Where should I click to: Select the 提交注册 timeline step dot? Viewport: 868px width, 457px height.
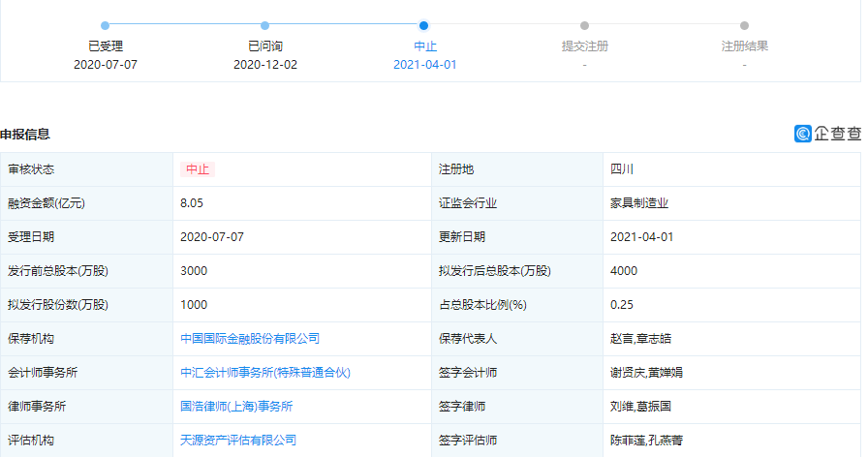584,26
